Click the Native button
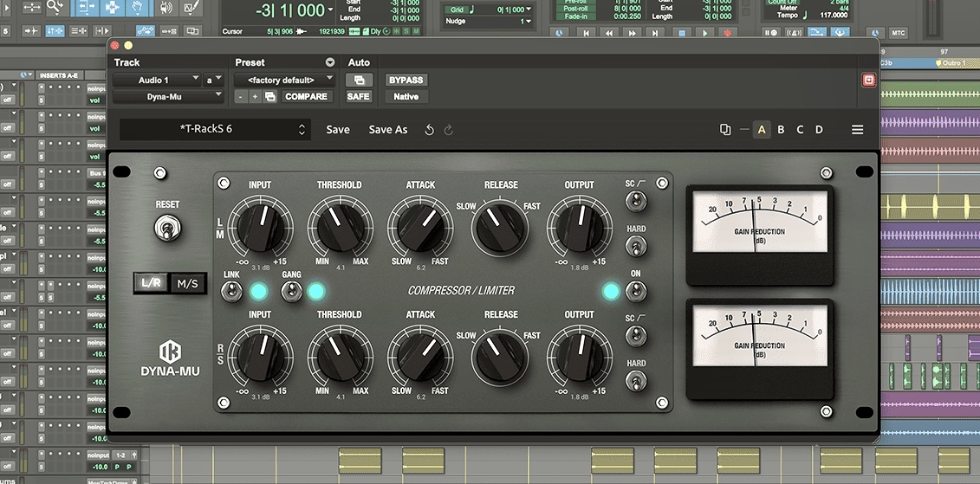Image resolution: width=980 pixels, height=484 pixels. [406, 97]
